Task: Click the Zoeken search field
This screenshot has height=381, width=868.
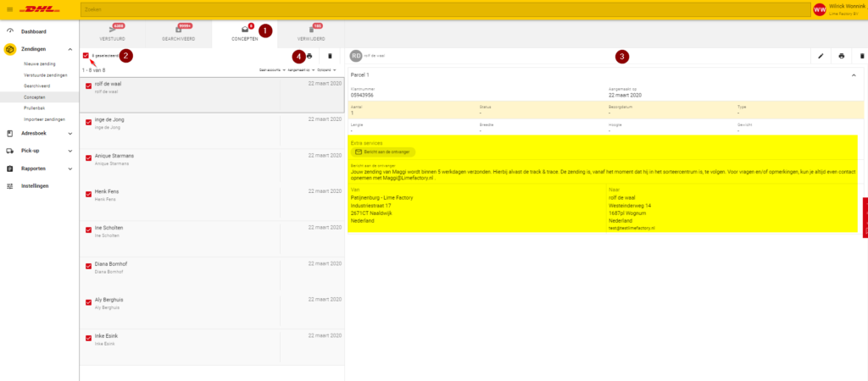Action: [x=424, y=9]
